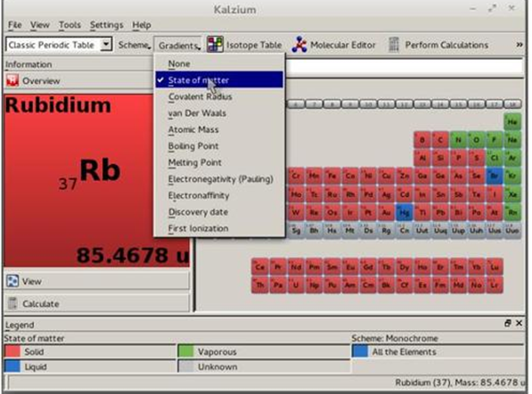Choose van Der Waals gradient
The width and height of the screenshot is (532, 394).
(219, 112)
